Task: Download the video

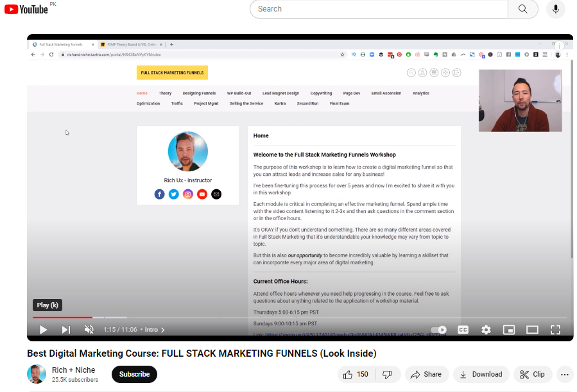Action: click(481, 374)
